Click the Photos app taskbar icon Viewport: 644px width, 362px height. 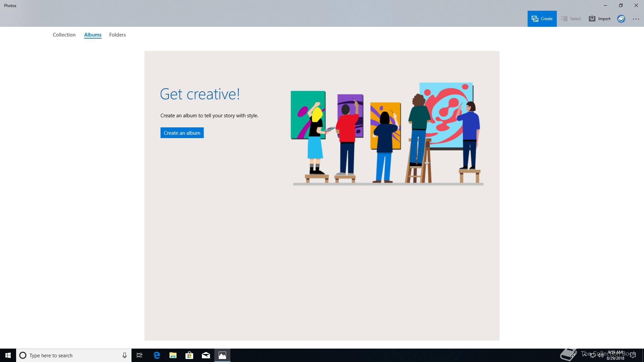222,355
